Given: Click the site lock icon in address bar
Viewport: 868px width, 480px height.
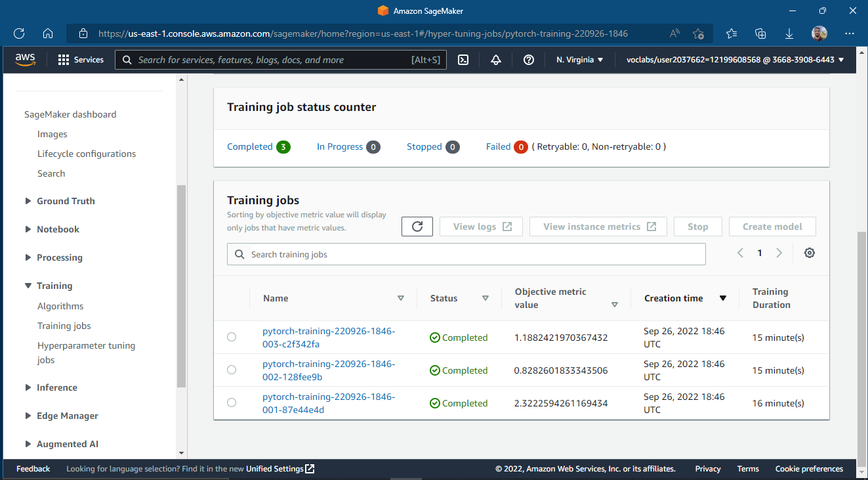Looking at the screenshot, I should pos(83,33).
